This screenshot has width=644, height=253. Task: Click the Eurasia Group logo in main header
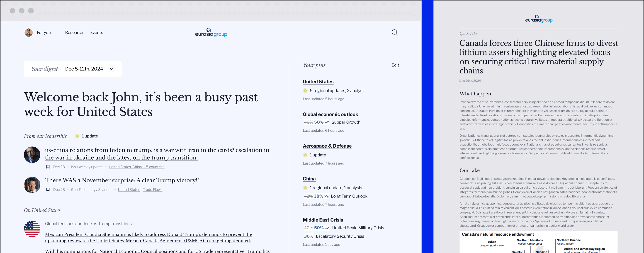point(211,32)
